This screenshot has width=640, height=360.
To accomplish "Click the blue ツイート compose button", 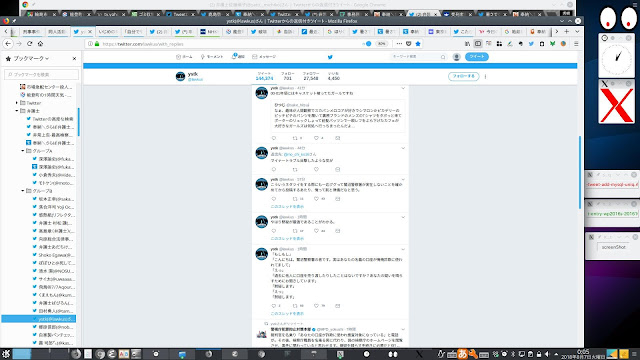I will click(x=477, y=57).
